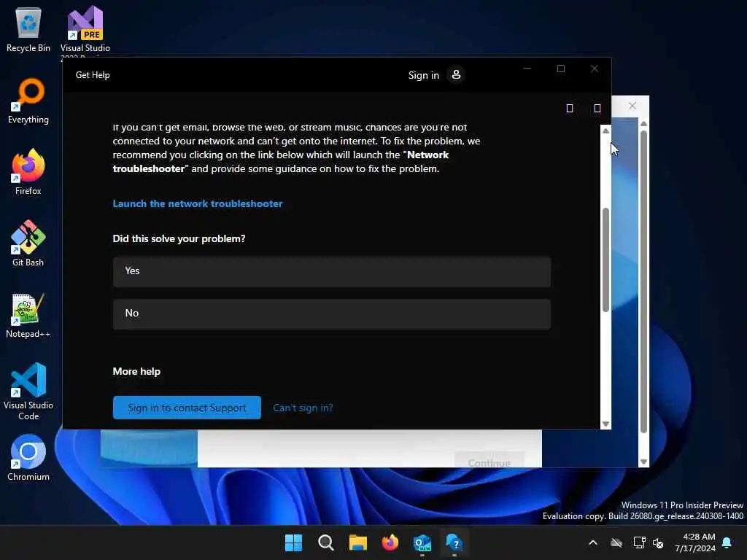This screenshot has width=747, height=560.
Task: Open Visual Studio Preview desktop shortcut
Action: [x=85, y=29]
